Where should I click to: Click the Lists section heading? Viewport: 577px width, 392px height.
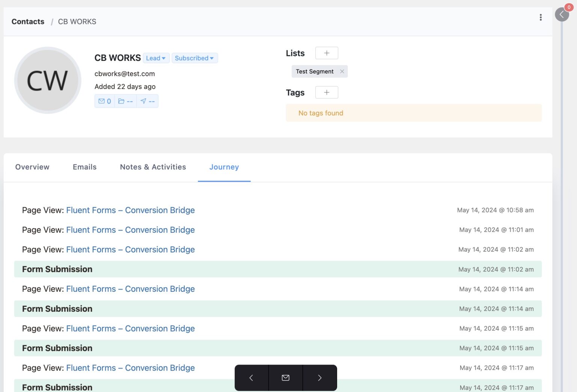[295, 53]
